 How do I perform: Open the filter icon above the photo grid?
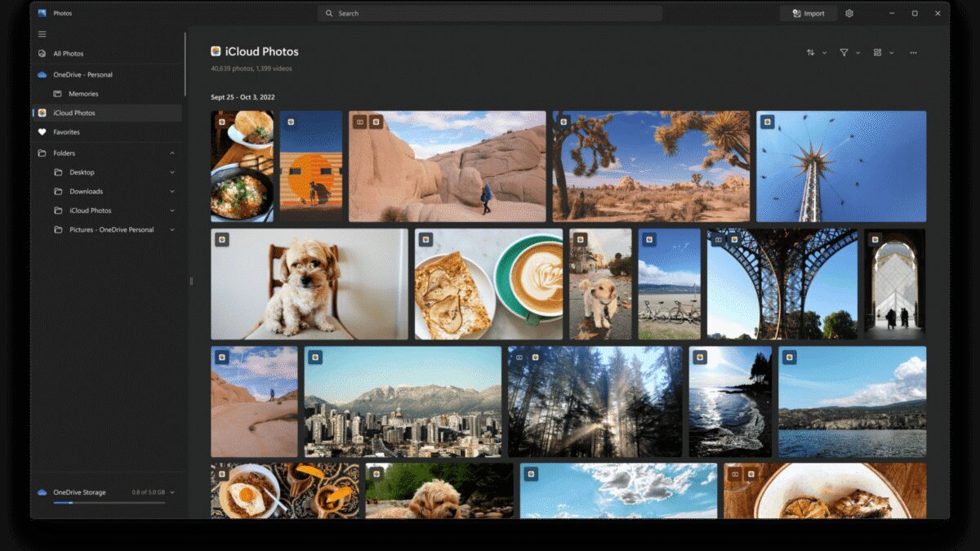[x=844, y=51]
